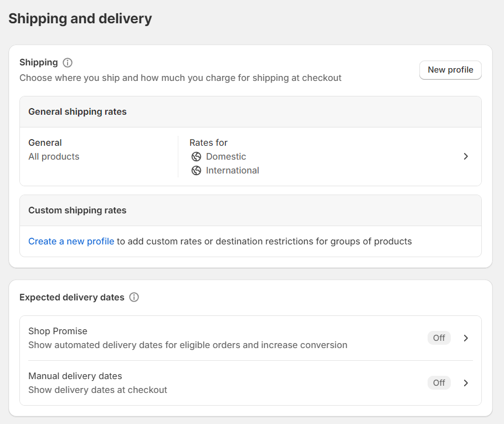Select the Shop Promise row title
Screen dimensions: 504x424
coord(58,331)
